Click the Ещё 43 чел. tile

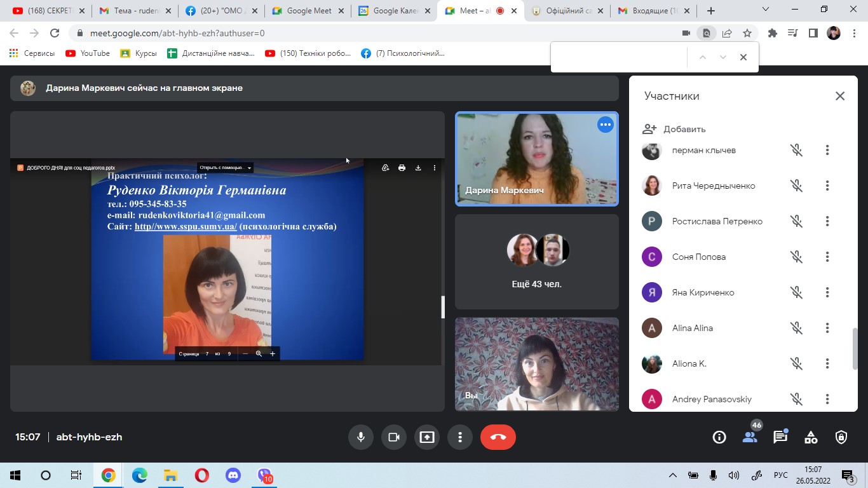[537, 262]
